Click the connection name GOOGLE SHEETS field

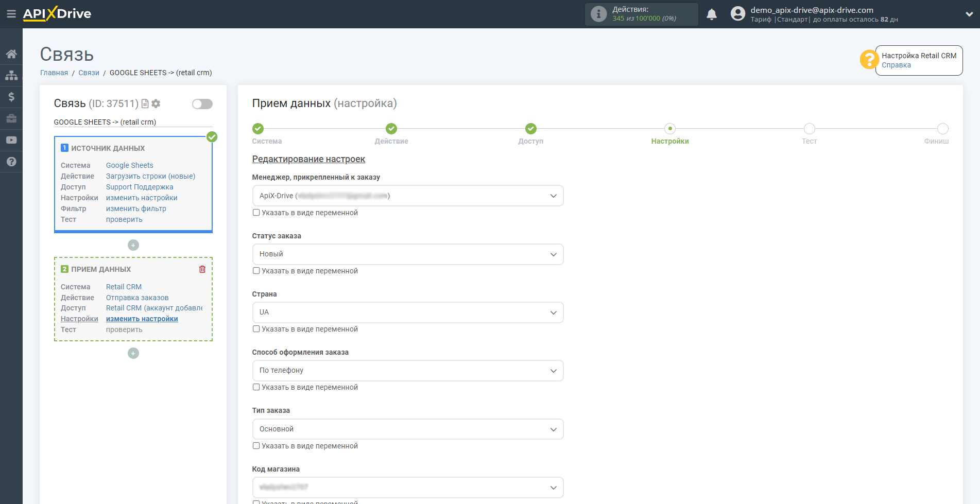click(x=133, y=122)
